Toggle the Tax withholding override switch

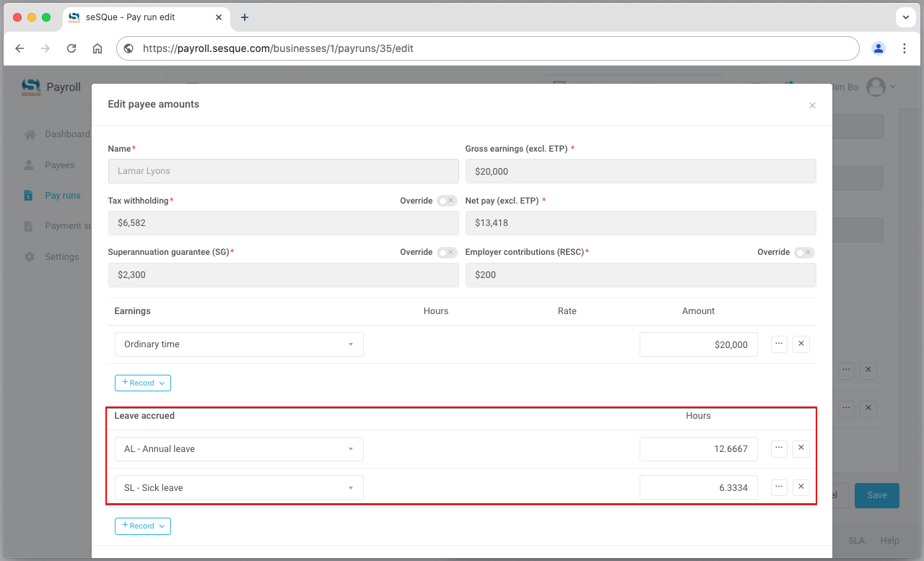(x=447, y=201)
